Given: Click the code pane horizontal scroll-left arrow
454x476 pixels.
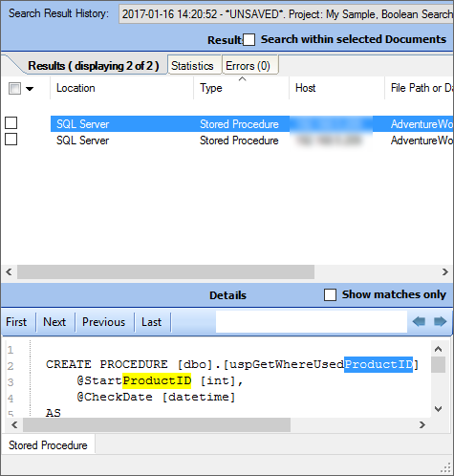Looking at the screenshot, I should tap(14, 424).
